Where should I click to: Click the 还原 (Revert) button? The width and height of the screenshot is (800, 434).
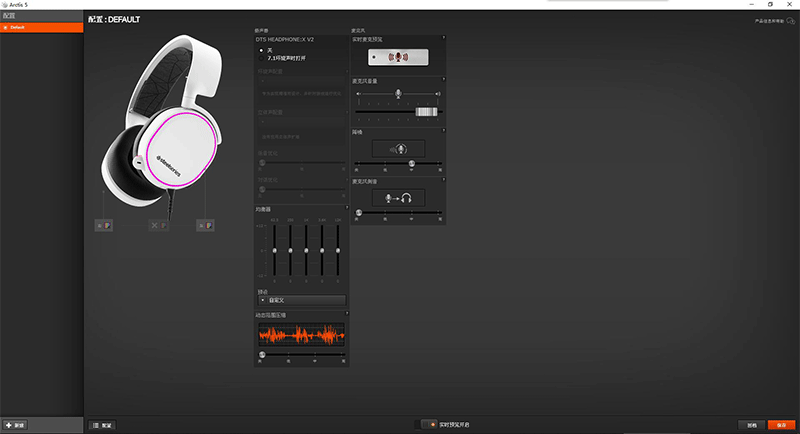(x=752, y=425)
